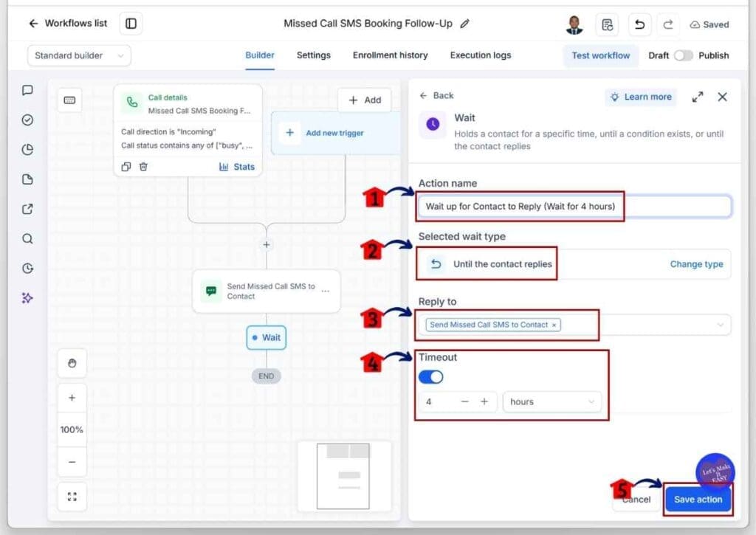The width and height of the screenshot is (756, 535).
Task: Toggle the Timeout switch
Action: [x=430, y=377]
